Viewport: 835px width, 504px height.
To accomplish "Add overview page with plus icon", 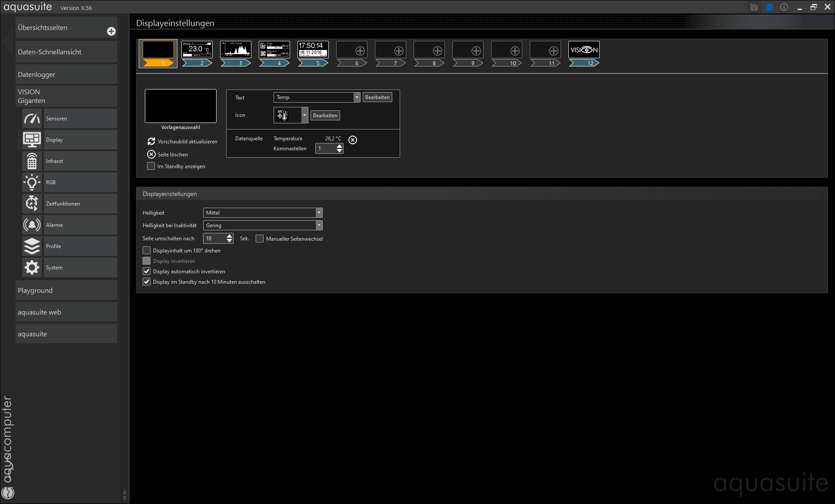I will (x=111, y=31).
